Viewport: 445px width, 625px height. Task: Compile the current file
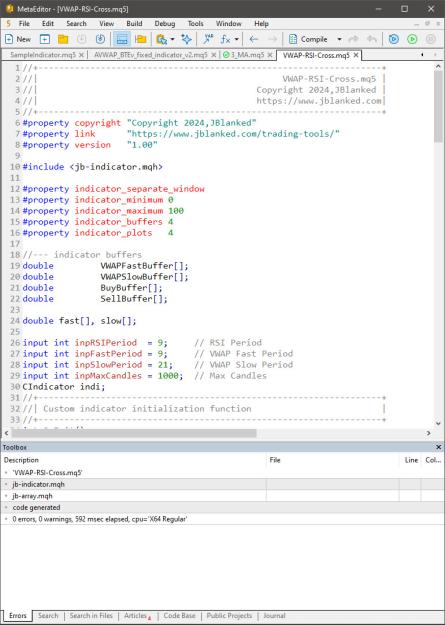pyautogui.click(x=308, y=39)
